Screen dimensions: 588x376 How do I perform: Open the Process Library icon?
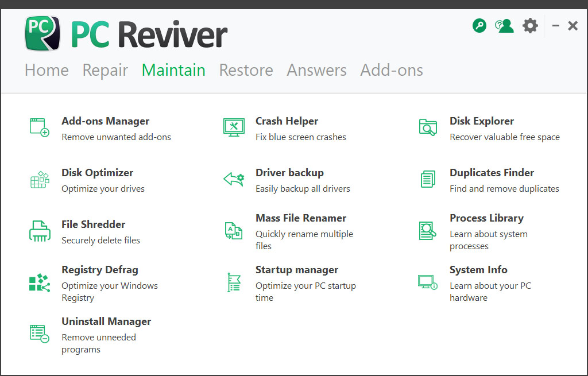click(x=427, y=230)
